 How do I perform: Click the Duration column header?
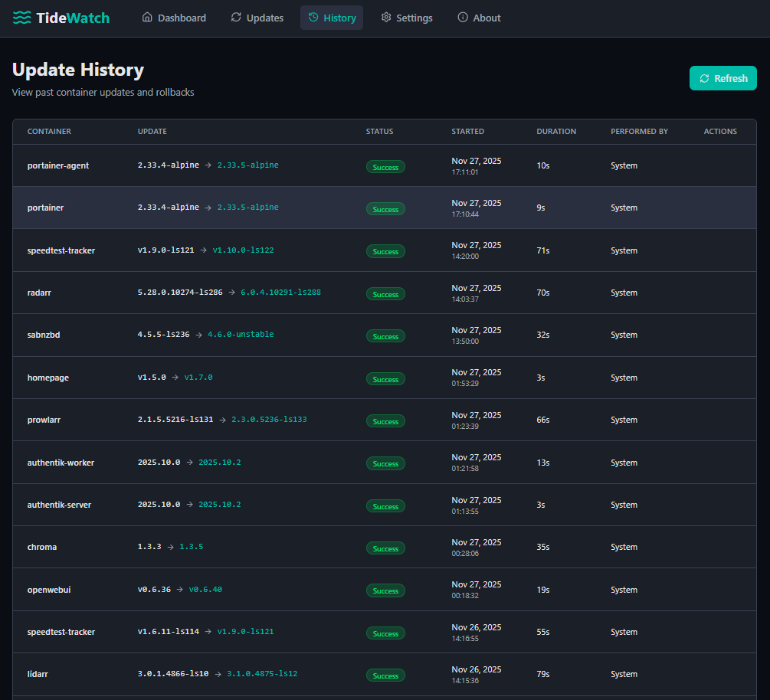(556, 132)
